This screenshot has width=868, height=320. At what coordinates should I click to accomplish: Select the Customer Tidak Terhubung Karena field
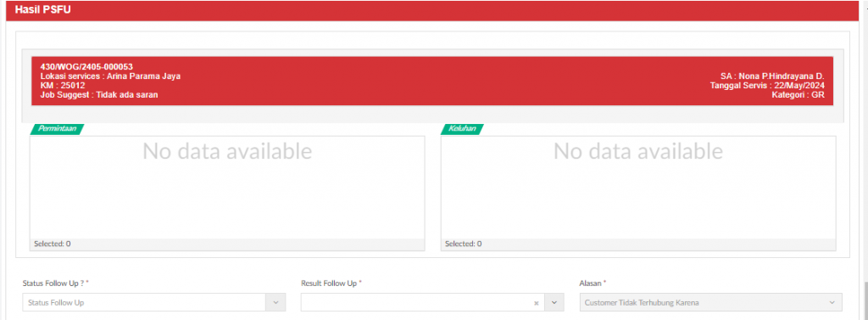click(711, 303)
